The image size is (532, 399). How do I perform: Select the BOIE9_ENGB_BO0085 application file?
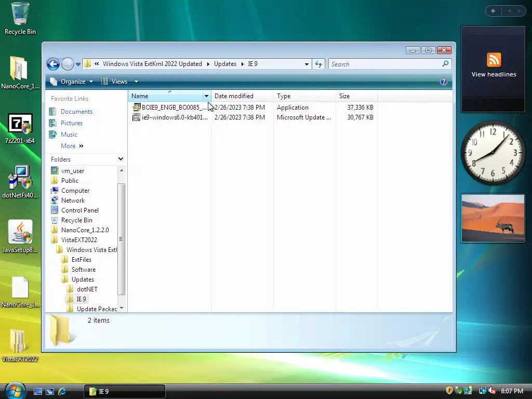(x=174, y=108)
